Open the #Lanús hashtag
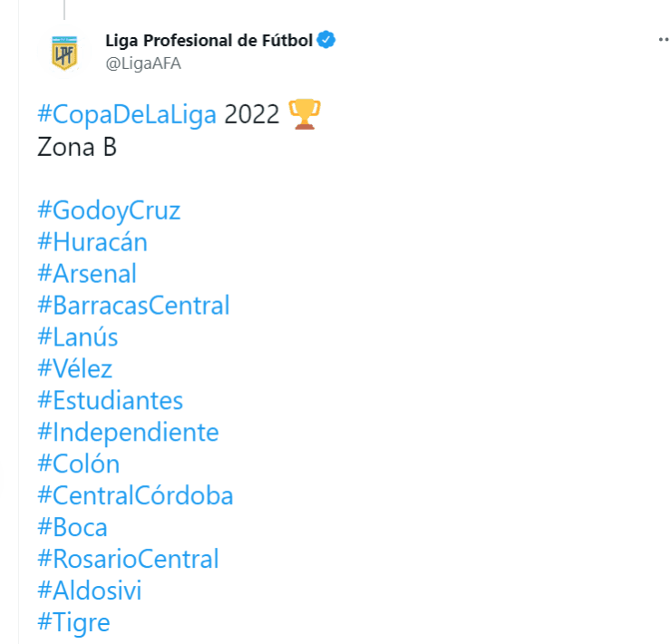The width and height of the screenshot is (671, 644). click(x=78, y=337)
